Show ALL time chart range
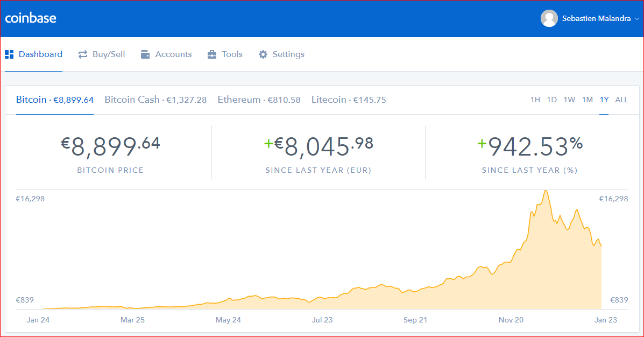Viewport: 644px width, 337px height. coord(621,100)
